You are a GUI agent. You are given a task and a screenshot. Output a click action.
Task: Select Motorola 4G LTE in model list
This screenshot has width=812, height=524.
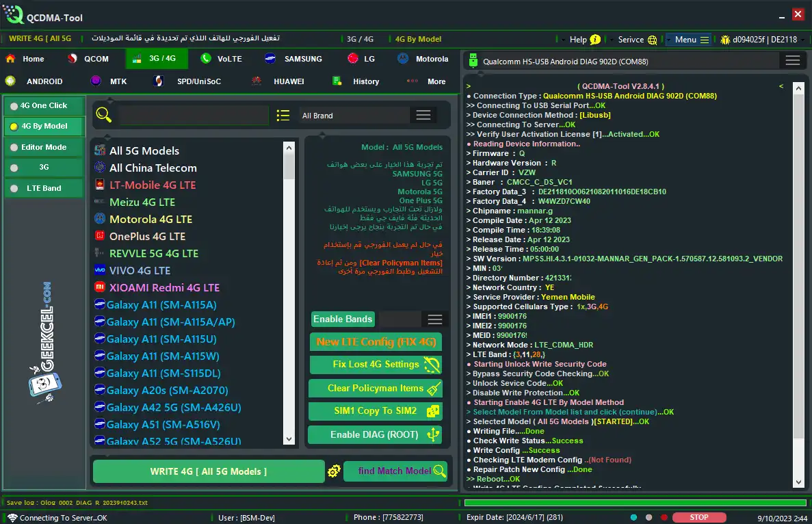[150, 220]
